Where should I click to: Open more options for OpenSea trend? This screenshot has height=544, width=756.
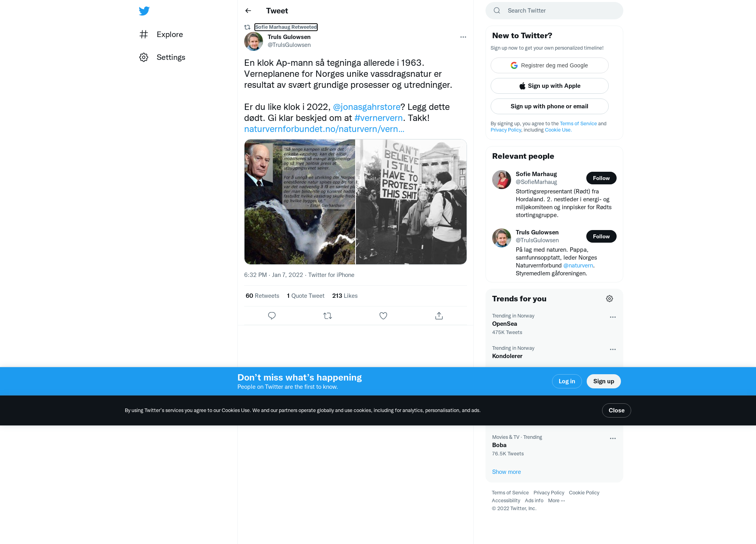[613, 317]
